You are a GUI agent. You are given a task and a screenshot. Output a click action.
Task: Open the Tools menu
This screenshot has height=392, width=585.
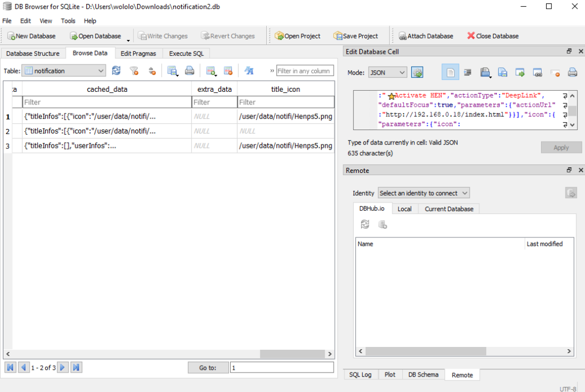tap(68, 21)
